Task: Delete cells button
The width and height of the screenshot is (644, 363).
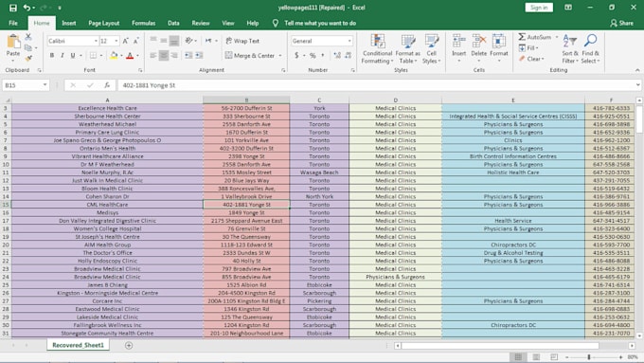Action: [x=478, y=48]
